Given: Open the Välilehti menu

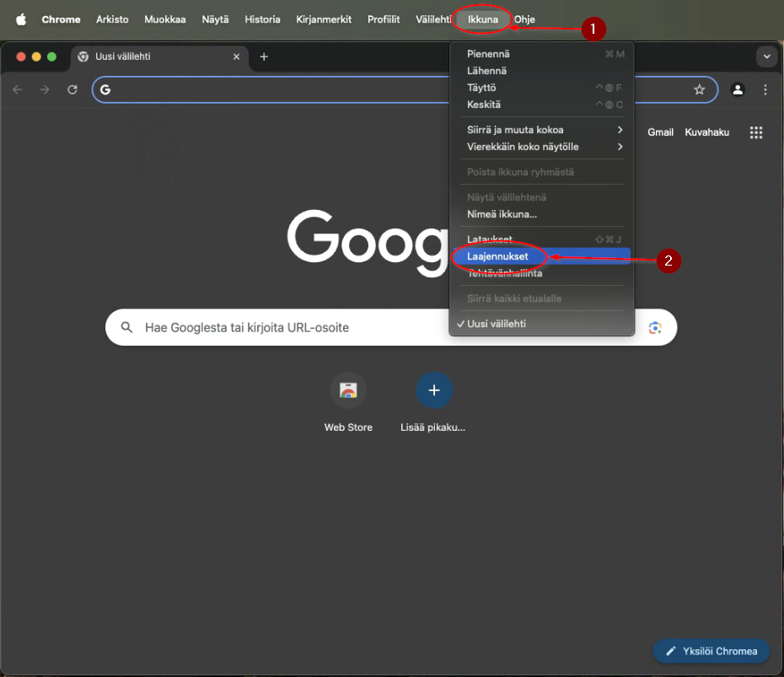Looking at the screenshot, I should (433, 19).
